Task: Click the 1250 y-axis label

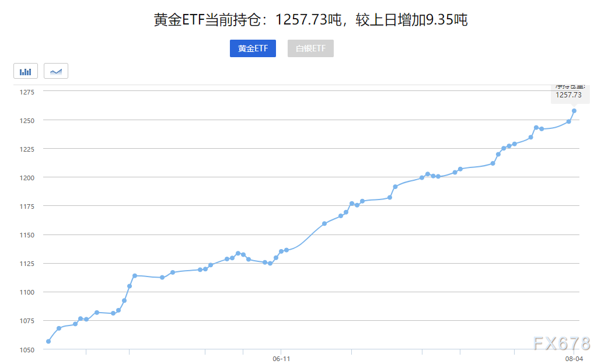Action: click(x=27, y=121)
